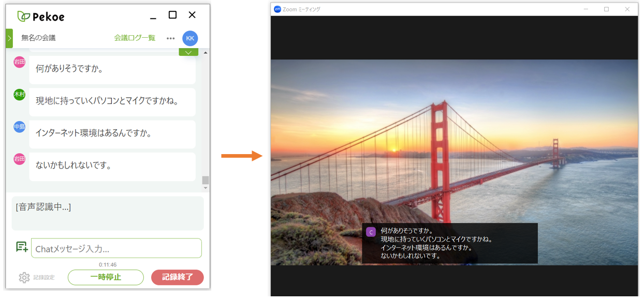Click the 無名の会議 meeting title
This screenshot has width=644, height=302.
pos(38,38)
